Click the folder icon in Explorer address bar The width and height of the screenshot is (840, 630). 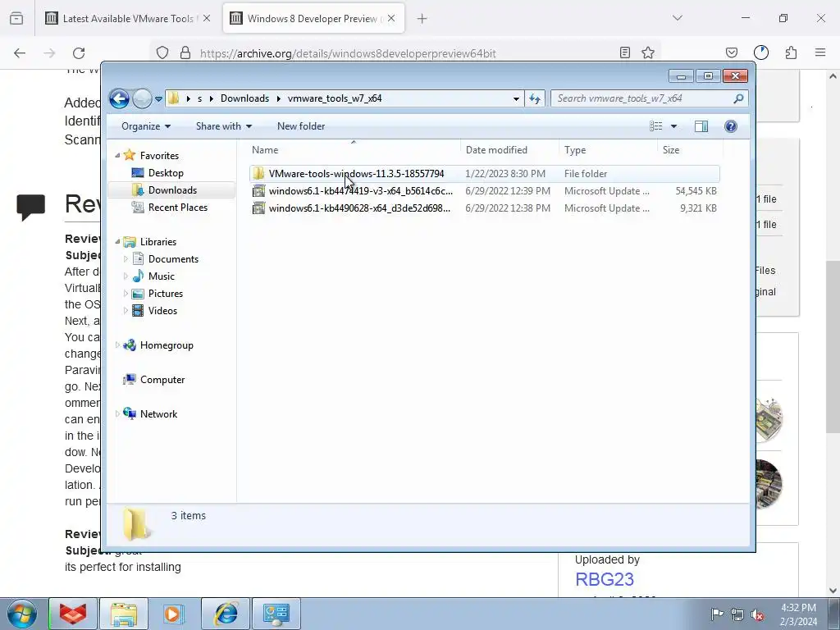click(x=174, y=98)
